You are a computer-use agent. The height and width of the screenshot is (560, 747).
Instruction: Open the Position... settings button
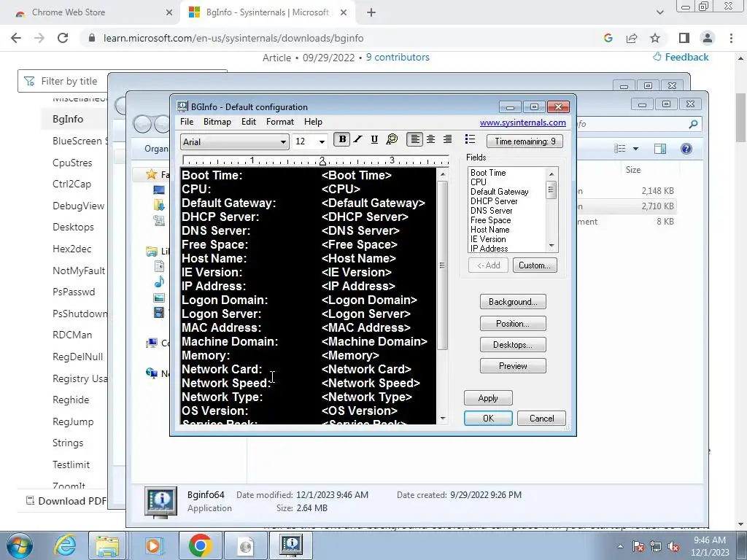pos(513,324)
